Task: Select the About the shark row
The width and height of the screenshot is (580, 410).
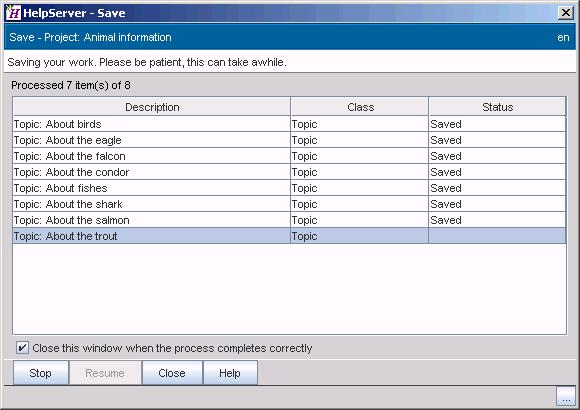Action: 289,204
